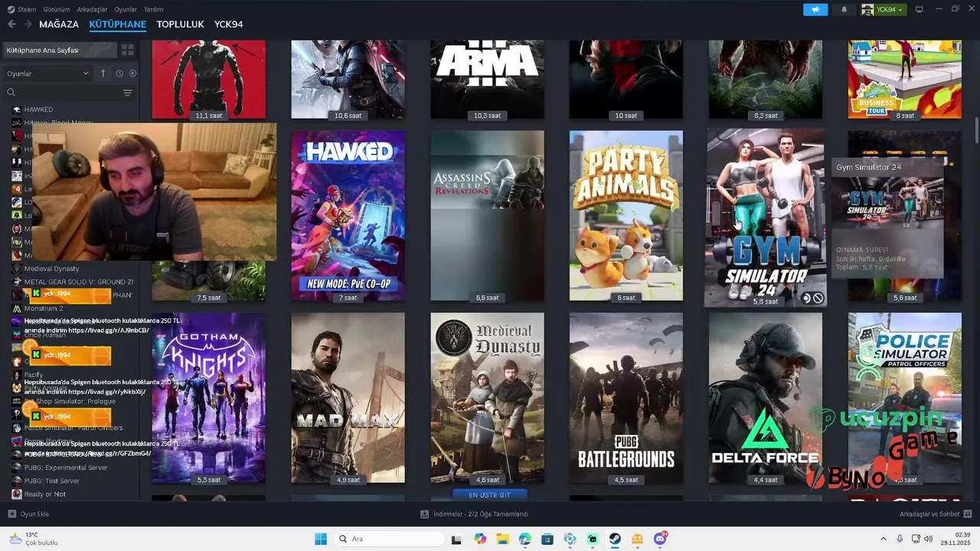
Task: Open the Party Animals game cover
Action: [x=626, y=216]
